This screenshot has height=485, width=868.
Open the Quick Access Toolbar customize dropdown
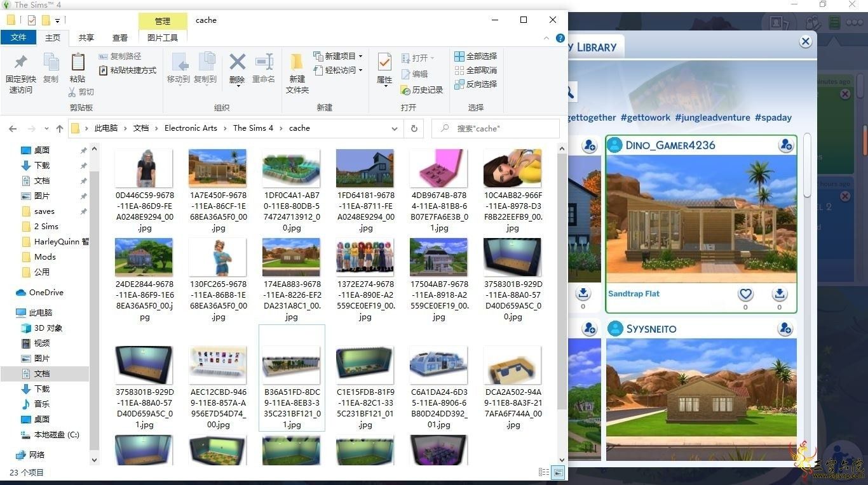point(58,20)
